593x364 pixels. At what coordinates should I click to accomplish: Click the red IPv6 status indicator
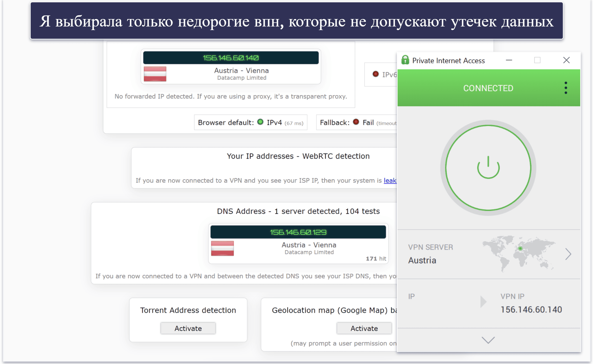pyautogui.click(x=375, y=74)
